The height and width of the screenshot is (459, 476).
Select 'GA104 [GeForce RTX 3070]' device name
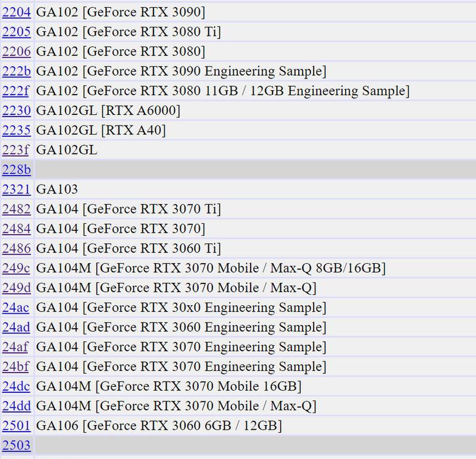[x=121, y=229]
